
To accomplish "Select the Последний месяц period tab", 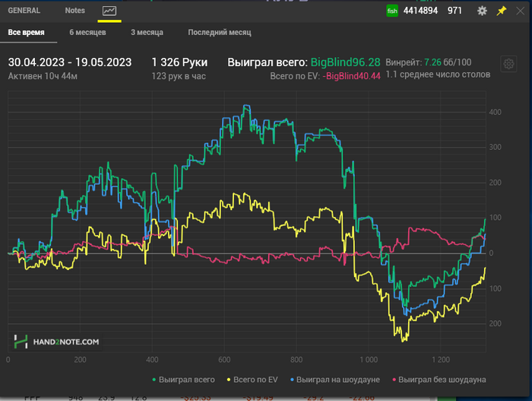I will 220,32.
